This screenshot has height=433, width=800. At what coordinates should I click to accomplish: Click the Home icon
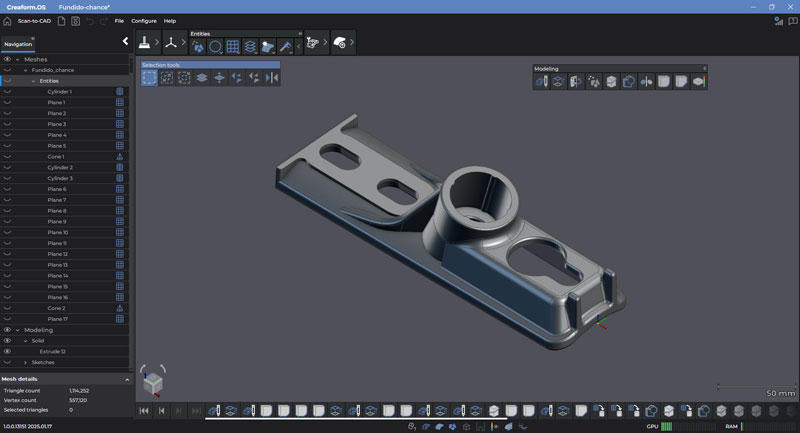[x=7, y=20]
